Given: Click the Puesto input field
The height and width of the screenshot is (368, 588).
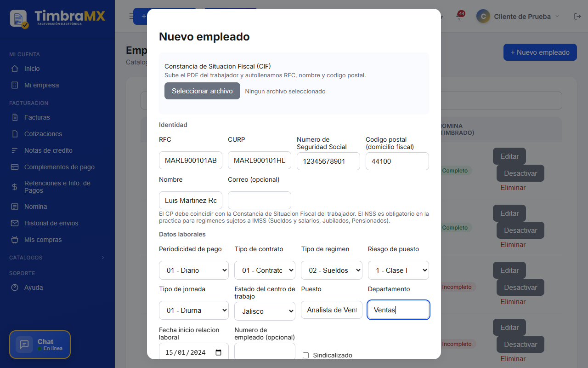Looking at the screenshot, I should coord(332,310).
